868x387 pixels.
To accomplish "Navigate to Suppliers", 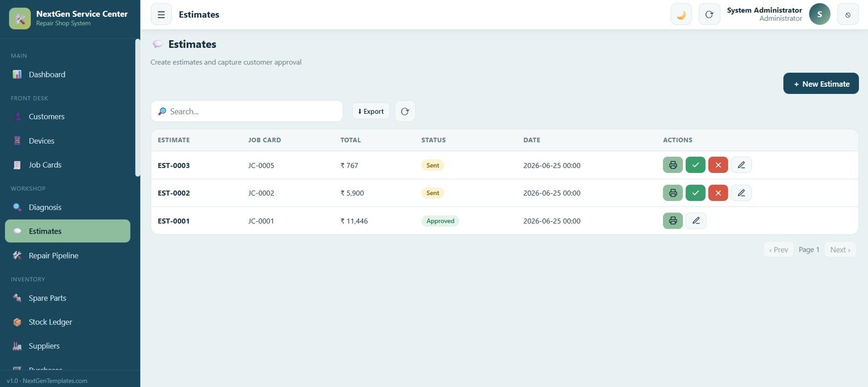I will (x=67, y=346).
